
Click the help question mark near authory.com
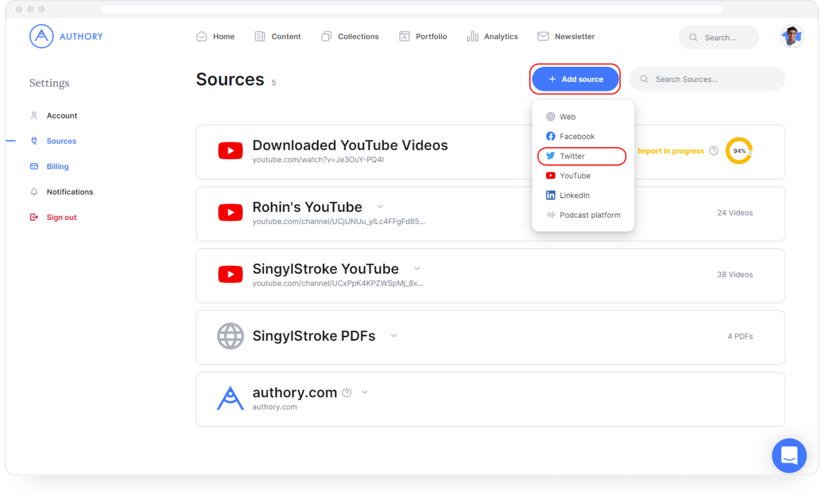coord(347,392)
